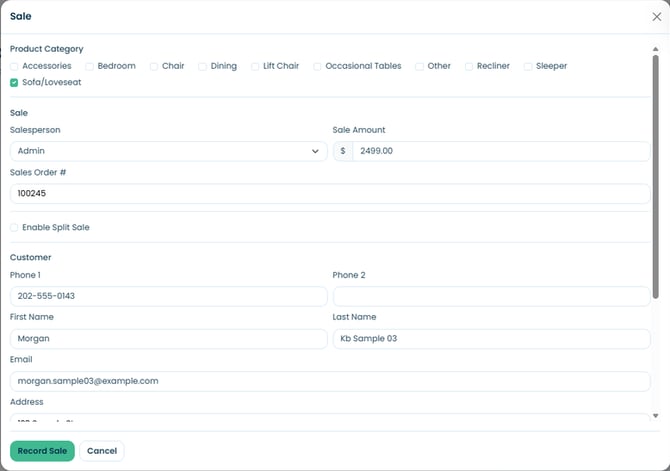The image size is (670, 471).
Task: Click the scrollbar down arrow
Action: pyautogui.click(x=655, y=415)
